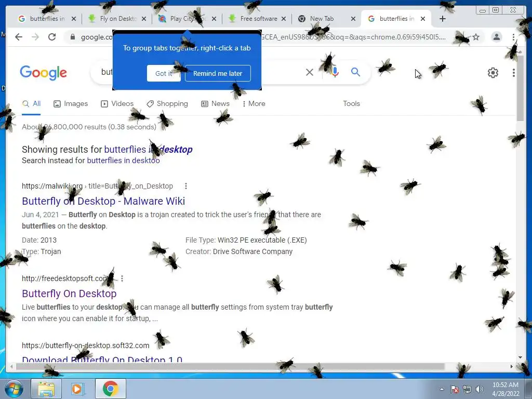
Task: Close the Play City tab
Action: [x=214, y=19]
